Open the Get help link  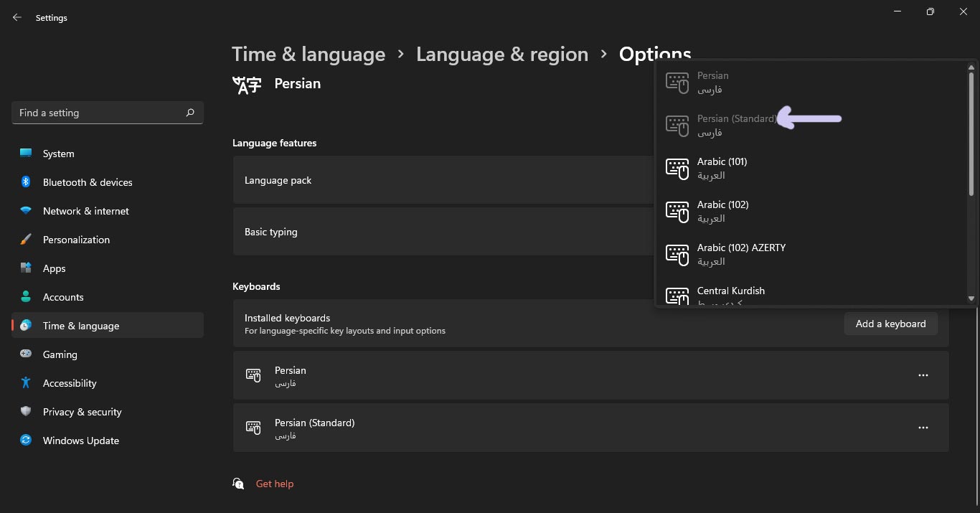coord(275,484)
